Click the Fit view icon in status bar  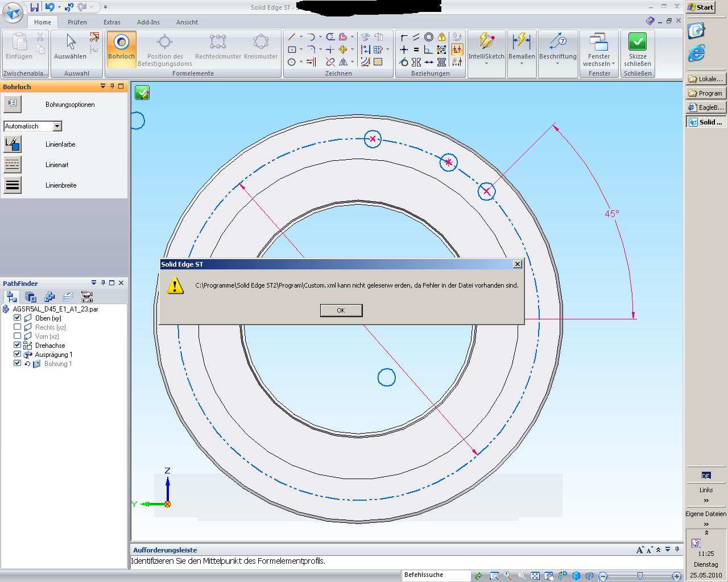[x=535, y=576]
